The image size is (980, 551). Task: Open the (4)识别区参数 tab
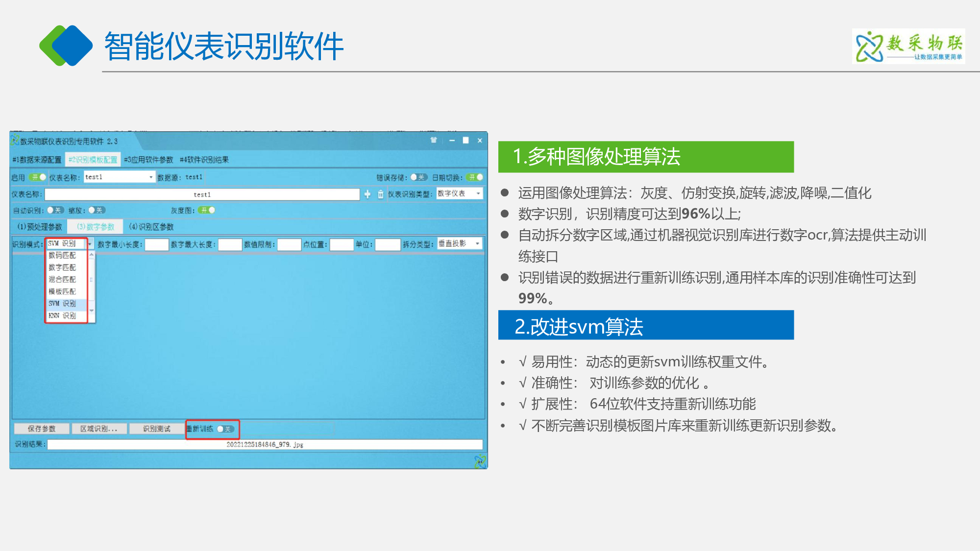tap(151, 227)
